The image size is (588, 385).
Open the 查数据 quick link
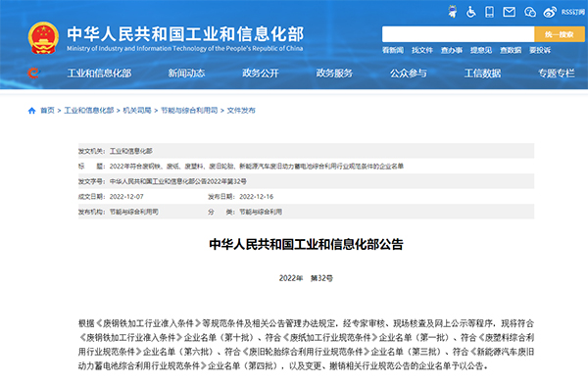coord(511,50)
